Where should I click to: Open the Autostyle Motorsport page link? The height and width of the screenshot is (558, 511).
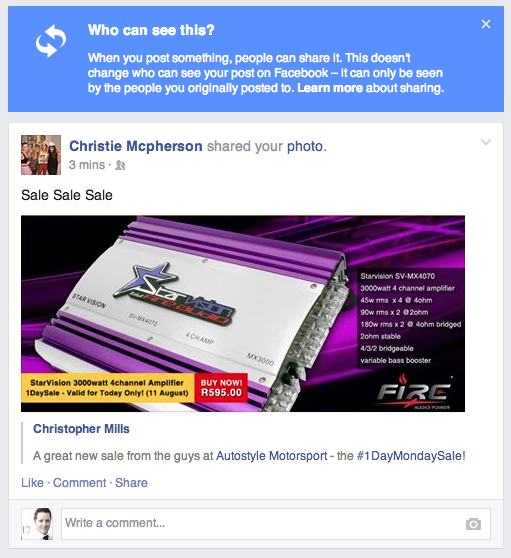[272, 456]
